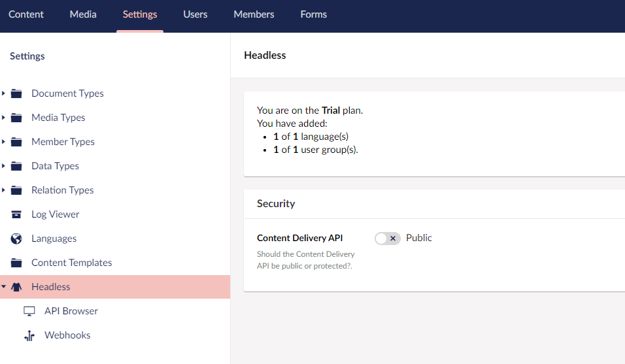Click the API Browser monitor icon
The height and width of the screenshot is (364, 625).
click(29, 311)
